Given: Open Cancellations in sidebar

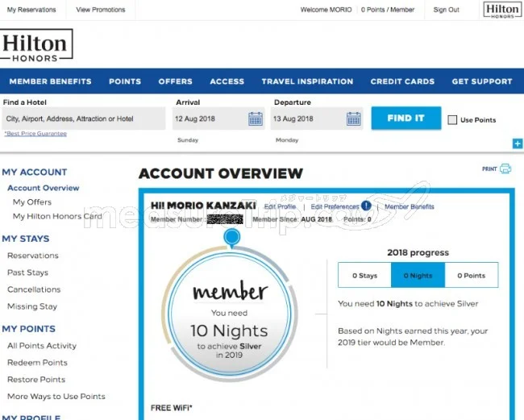Looking at the screenshot, I should [34, 289].
